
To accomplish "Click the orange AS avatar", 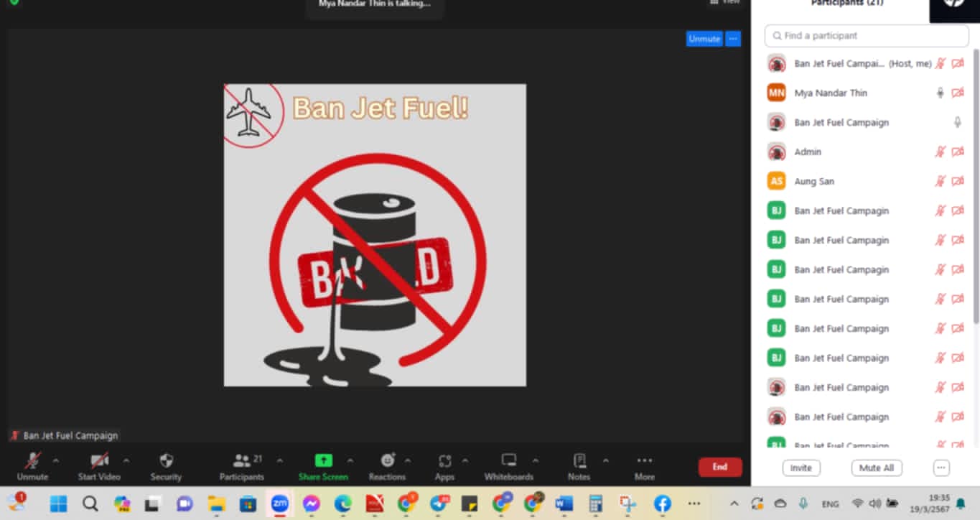I will pyautogui.click(x=776, y=181).
